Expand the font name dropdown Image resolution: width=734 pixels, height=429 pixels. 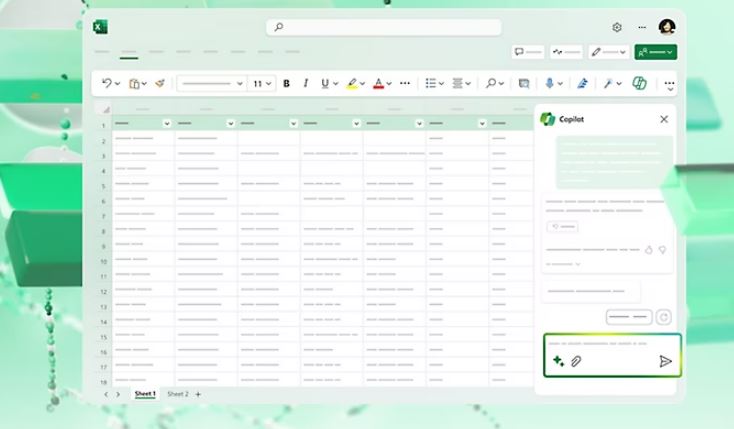[239, 84]
